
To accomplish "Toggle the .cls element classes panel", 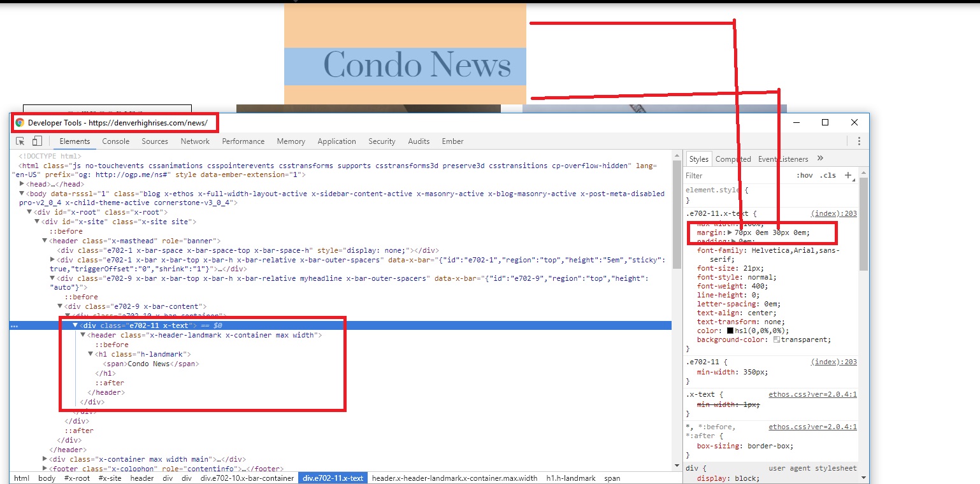I will point(828,176).
